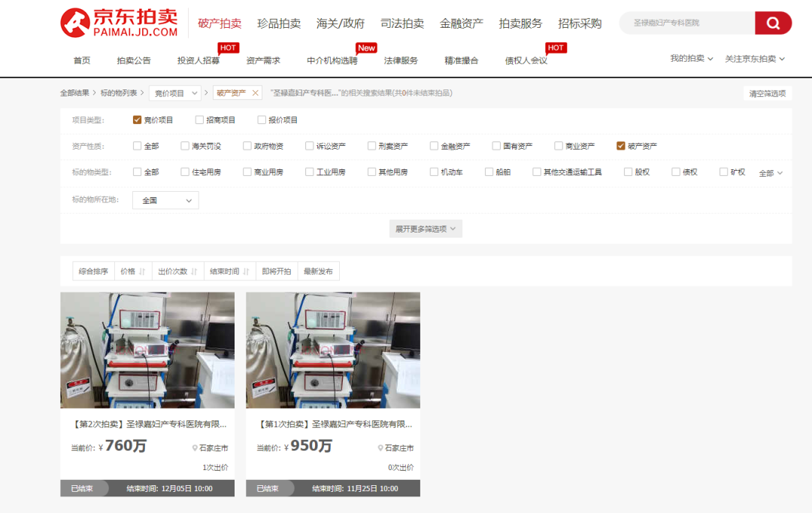Open the 珍品拍卖 top tab
The image size is (812, 513).
pyautogui.click(x=279, y=23)
